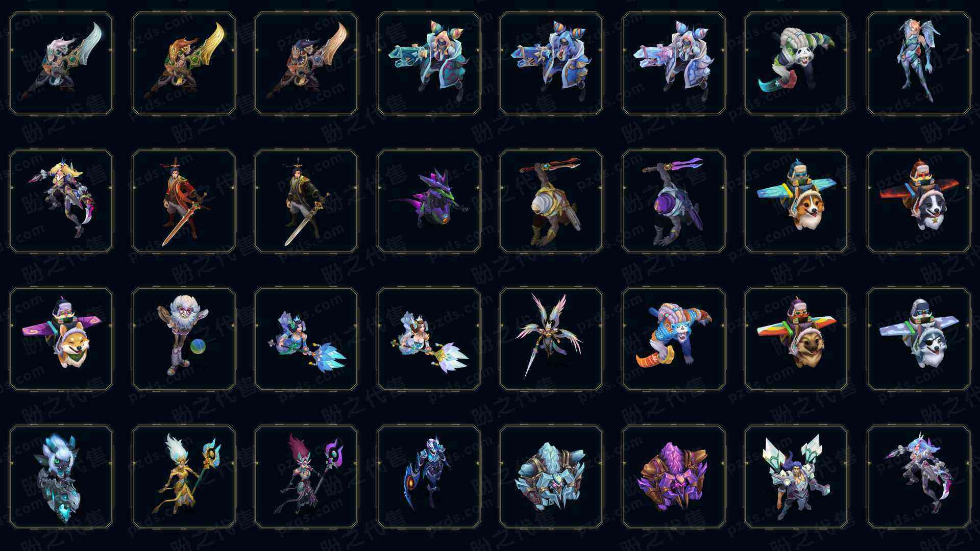Select the pilot riding shiba inu skin
The height and width of the screenshot is (551, 980).
pyautogui.click(x=61, y=339)
